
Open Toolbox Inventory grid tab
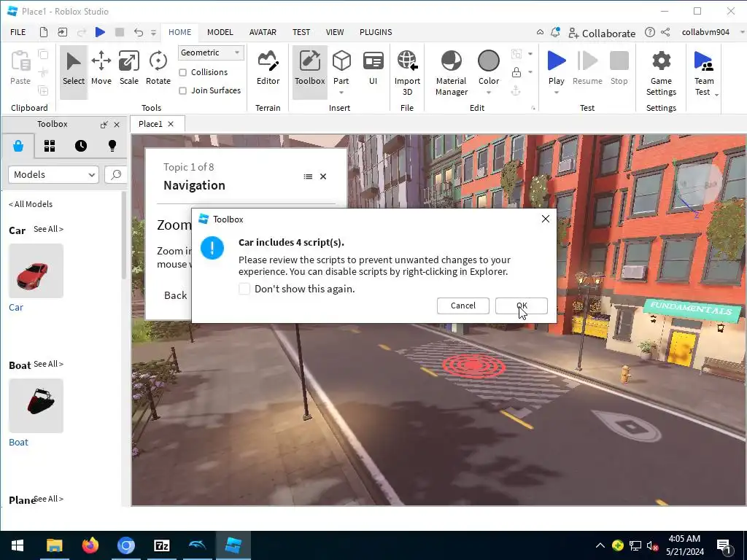tap(50, 146)
